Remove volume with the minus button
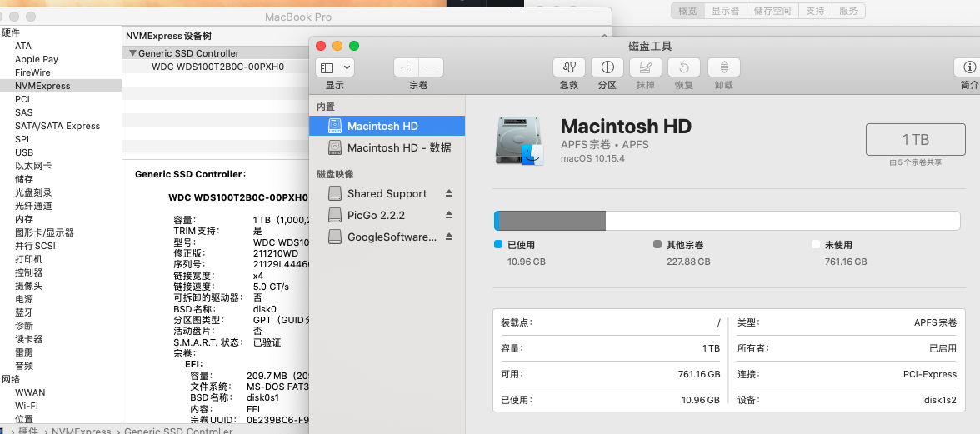The image size is (980, 434). (432, 67)
